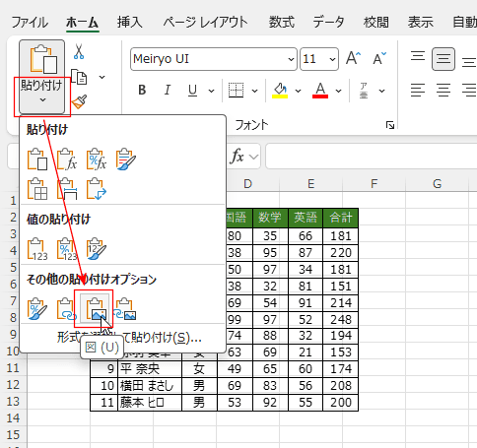Select column G header
The height and width of the screenshot is (448, 477).
[x=438, y=184]
